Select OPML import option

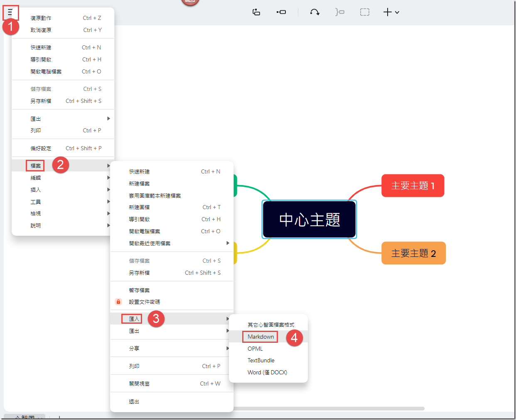pyautogui.click(x=268, y=349)
